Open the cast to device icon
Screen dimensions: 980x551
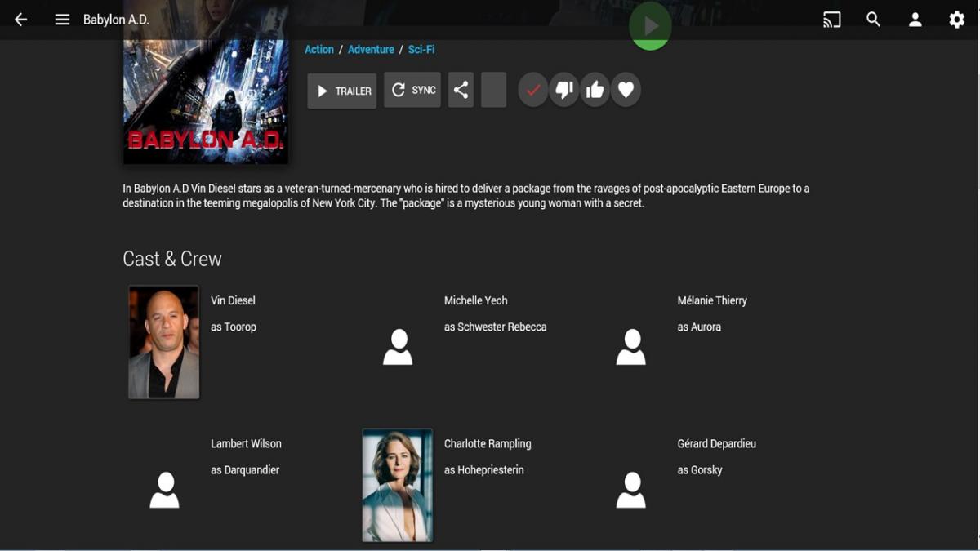pos(831,20)
